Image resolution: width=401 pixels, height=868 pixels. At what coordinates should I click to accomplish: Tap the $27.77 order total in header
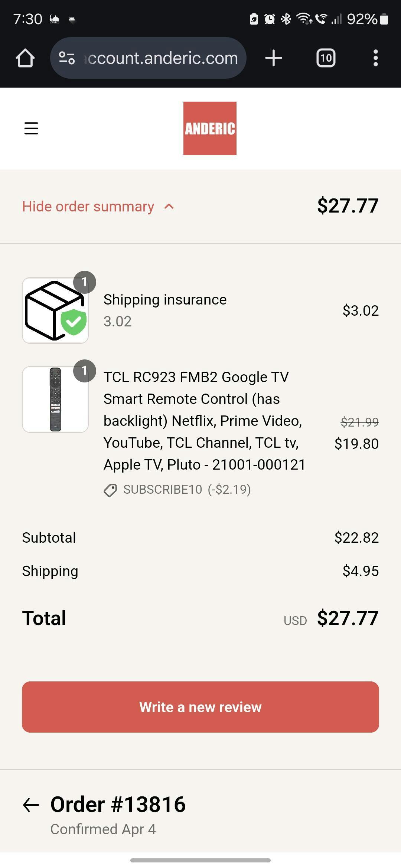coord(348,206)
